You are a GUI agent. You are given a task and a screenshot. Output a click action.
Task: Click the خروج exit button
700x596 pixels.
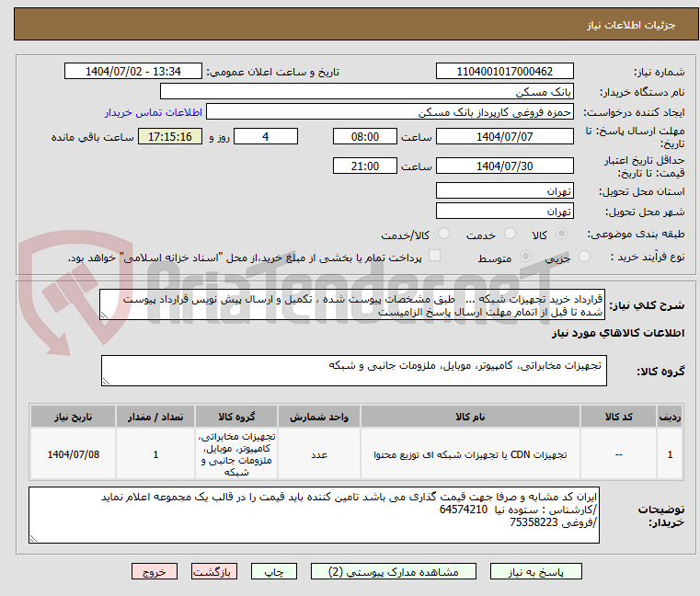154,571
